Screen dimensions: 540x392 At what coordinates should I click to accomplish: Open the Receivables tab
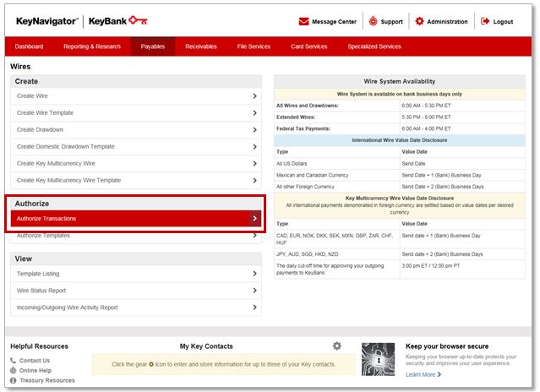pyautogui.click(x=201, y=46)
